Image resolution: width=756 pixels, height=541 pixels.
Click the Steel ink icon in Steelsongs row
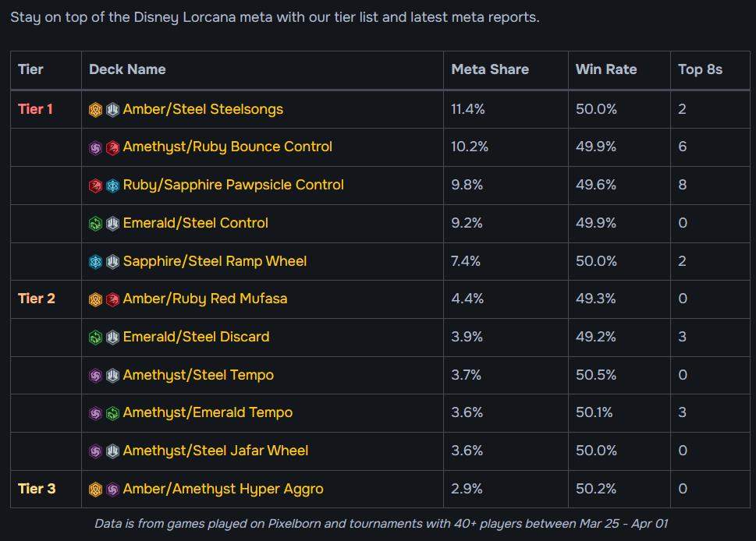112,110
